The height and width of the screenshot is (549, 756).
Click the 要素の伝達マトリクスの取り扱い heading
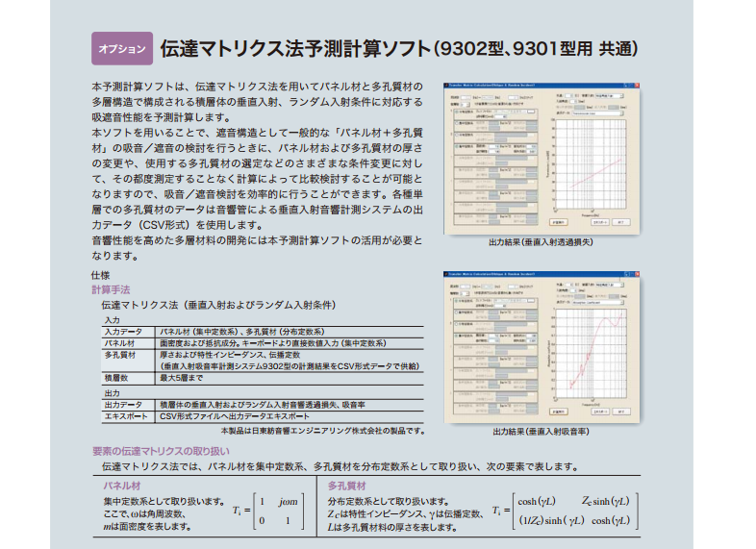[175, 451]
